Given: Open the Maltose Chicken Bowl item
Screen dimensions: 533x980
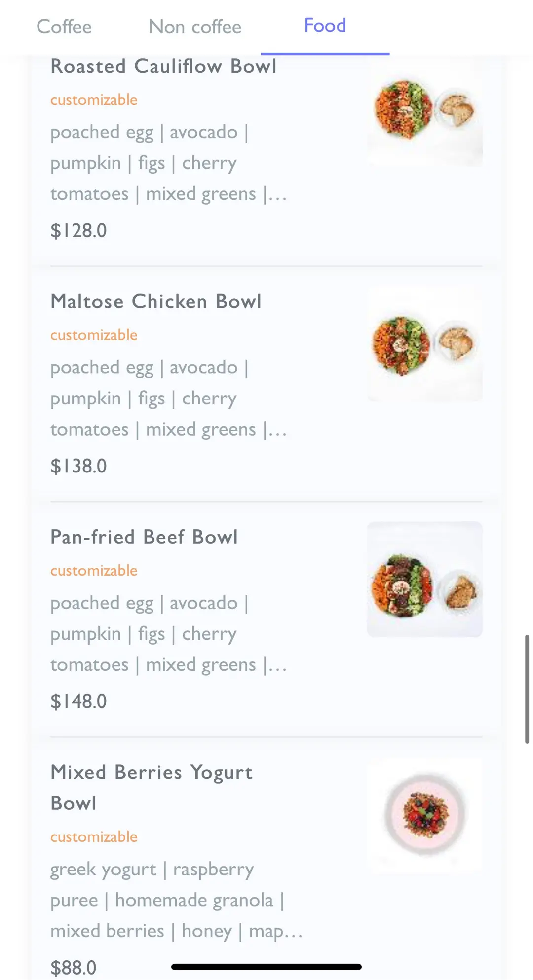Looking at the screenshot, I should (x=156, y=301).
